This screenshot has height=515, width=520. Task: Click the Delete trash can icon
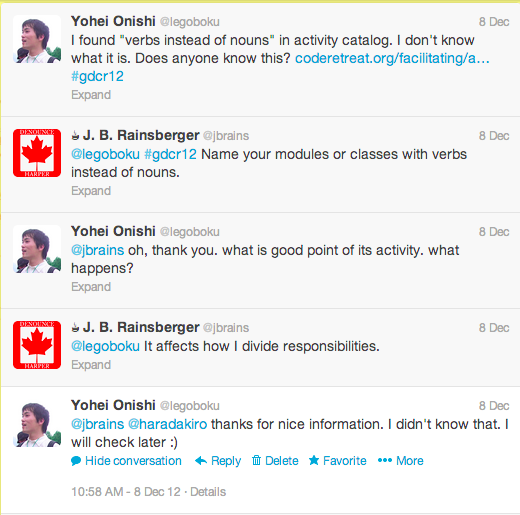pos(256,460)
